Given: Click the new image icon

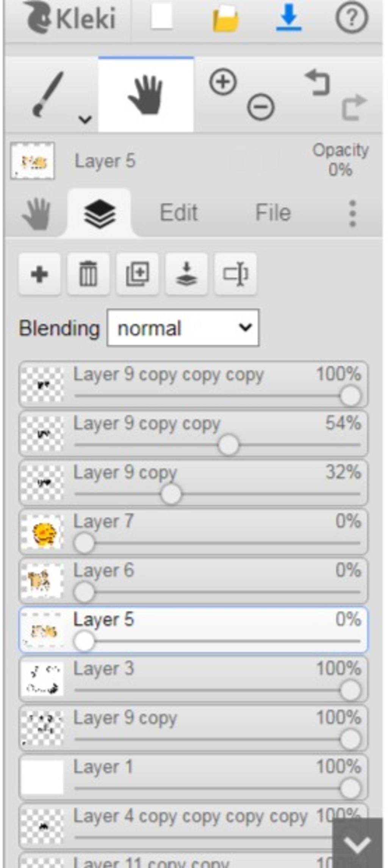Looking at the screenshot, I should [162, 17].
